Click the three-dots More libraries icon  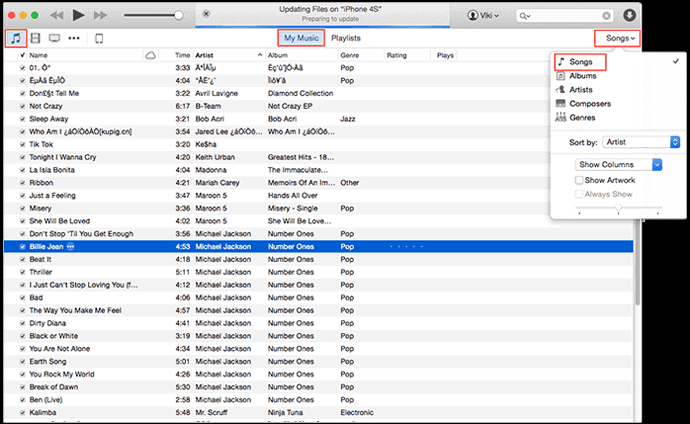point(74,38)
